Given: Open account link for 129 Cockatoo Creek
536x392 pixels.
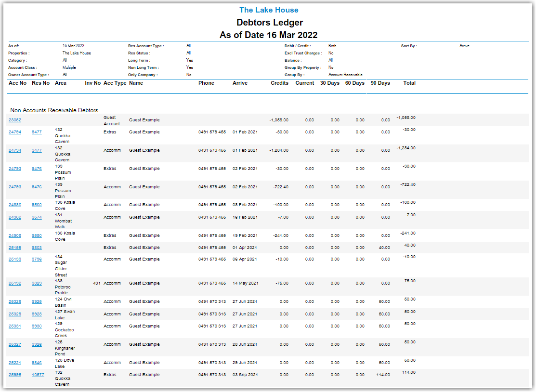Looking at the screenshot, I should (15, 327).
